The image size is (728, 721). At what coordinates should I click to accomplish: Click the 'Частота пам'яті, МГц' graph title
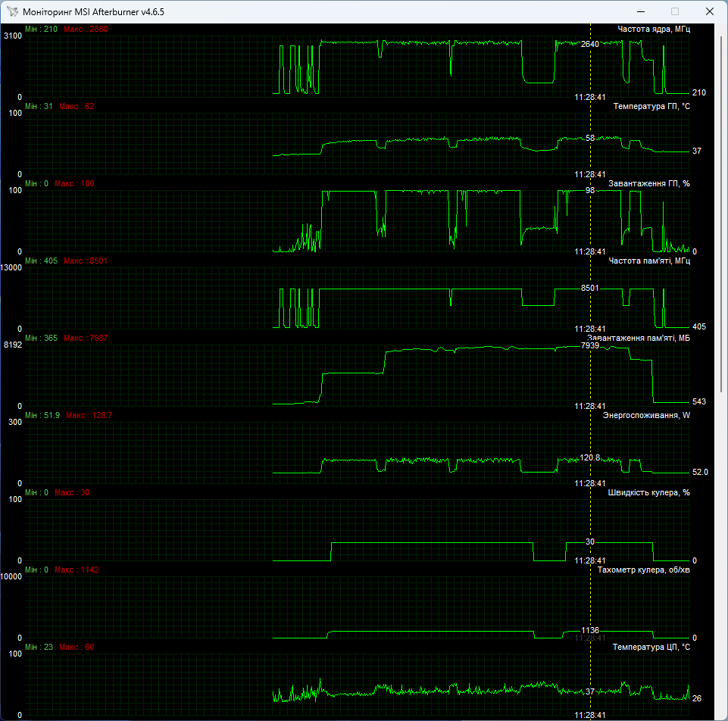[649, 261]
